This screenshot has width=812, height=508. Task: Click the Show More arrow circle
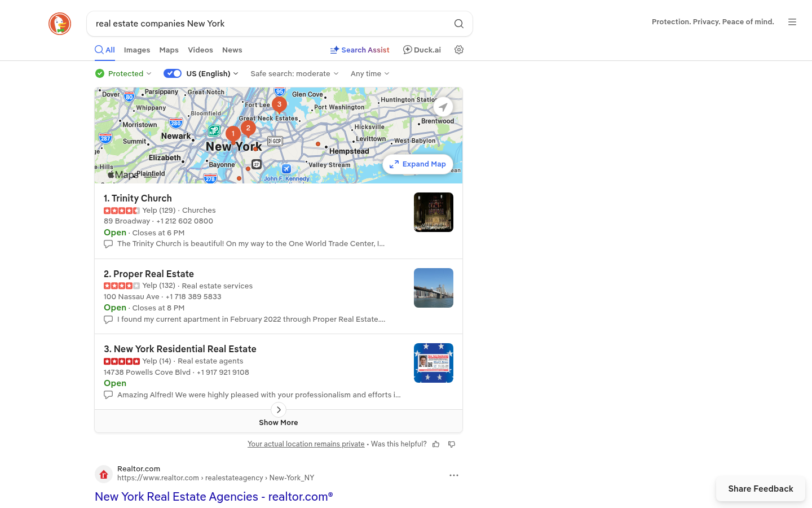point(279,410)
